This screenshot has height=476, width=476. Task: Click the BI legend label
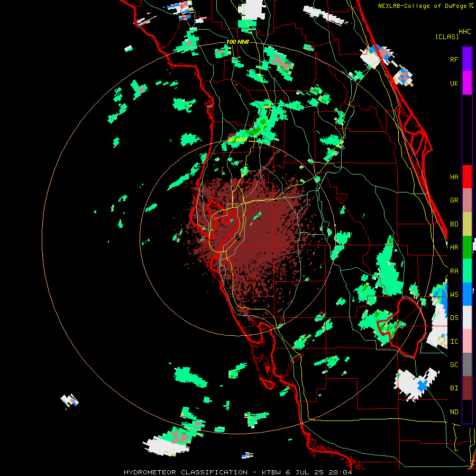coord(454,388)
